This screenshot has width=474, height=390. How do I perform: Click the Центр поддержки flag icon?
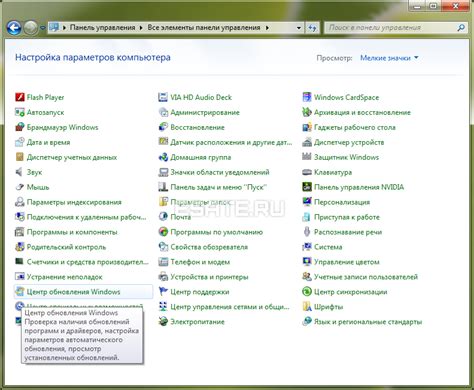click(x=163, y=292)
